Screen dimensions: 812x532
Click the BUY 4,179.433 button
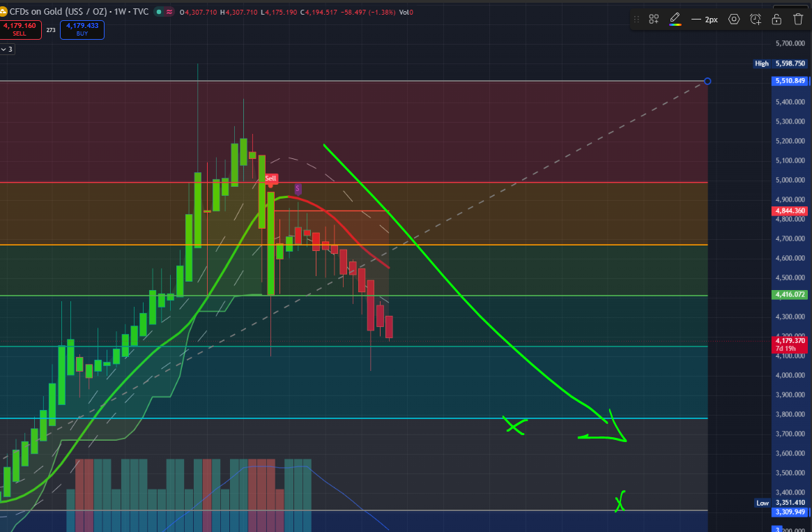pos(82,29)
